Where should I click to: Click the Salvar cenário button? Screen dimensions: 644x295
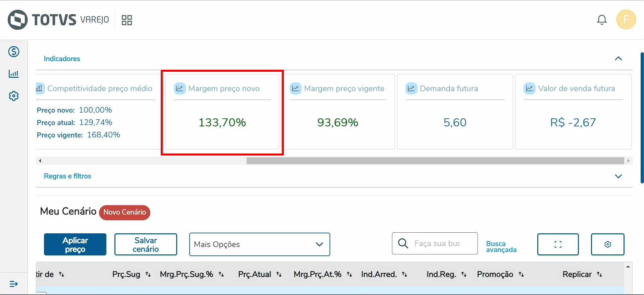[x=146, y=244]
